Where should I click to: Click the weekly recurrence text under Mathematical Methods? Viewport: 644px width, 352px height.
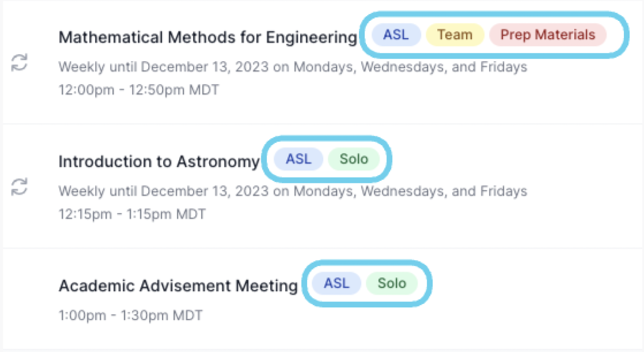click(x=293, y=67)
